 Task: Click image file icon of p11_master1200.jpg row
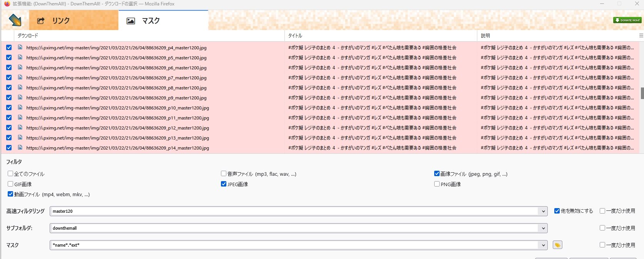tap(20, 117)
